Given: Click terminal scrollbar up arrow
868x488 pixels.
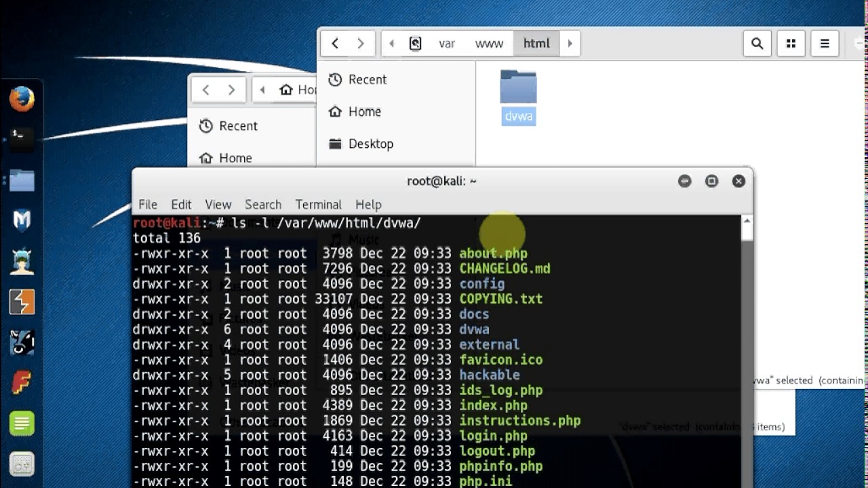Looking at the screenshot, I should 747,220.
